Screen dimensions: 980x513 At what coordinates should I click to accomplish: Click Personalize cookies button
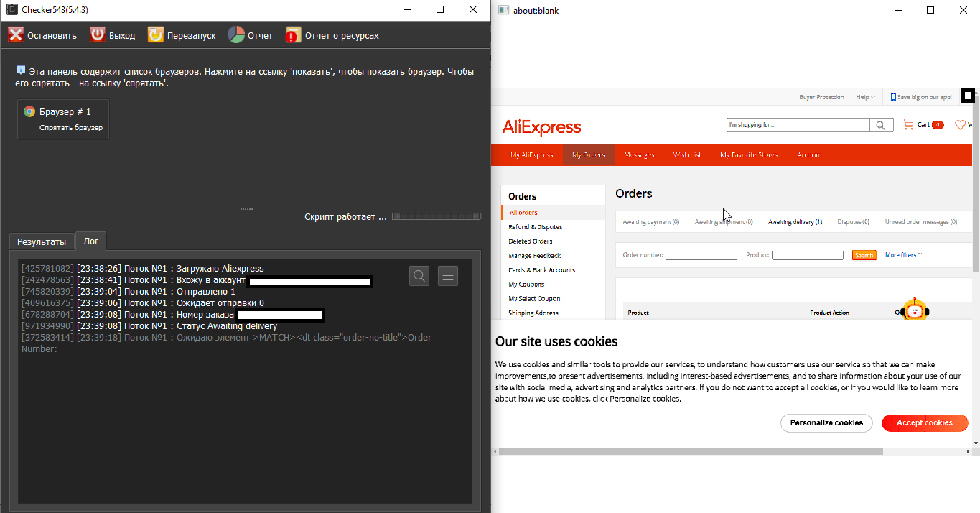click(x=826, y=422)
